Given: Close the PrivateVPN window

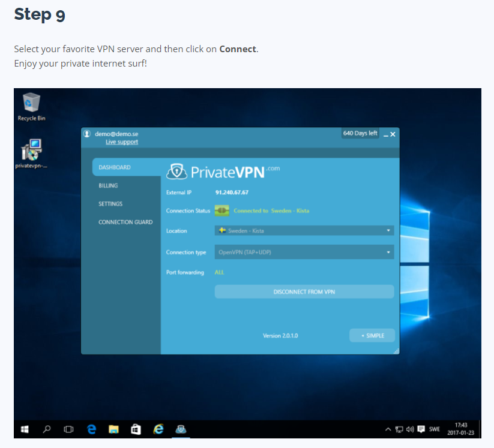Looking at the screenshot, I should pos(393,134).
